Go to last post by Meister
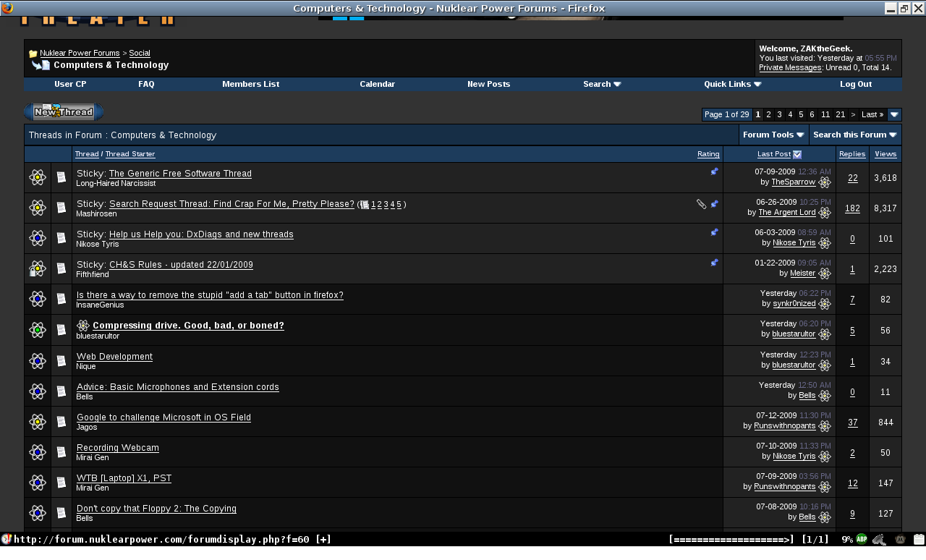The image size is (926, 560). 825,273
